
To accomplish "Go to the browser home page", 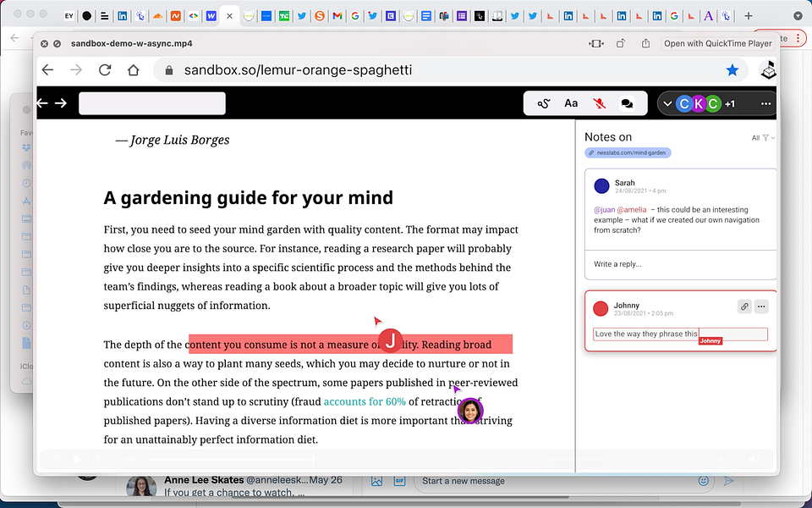I will pos(133,70).
